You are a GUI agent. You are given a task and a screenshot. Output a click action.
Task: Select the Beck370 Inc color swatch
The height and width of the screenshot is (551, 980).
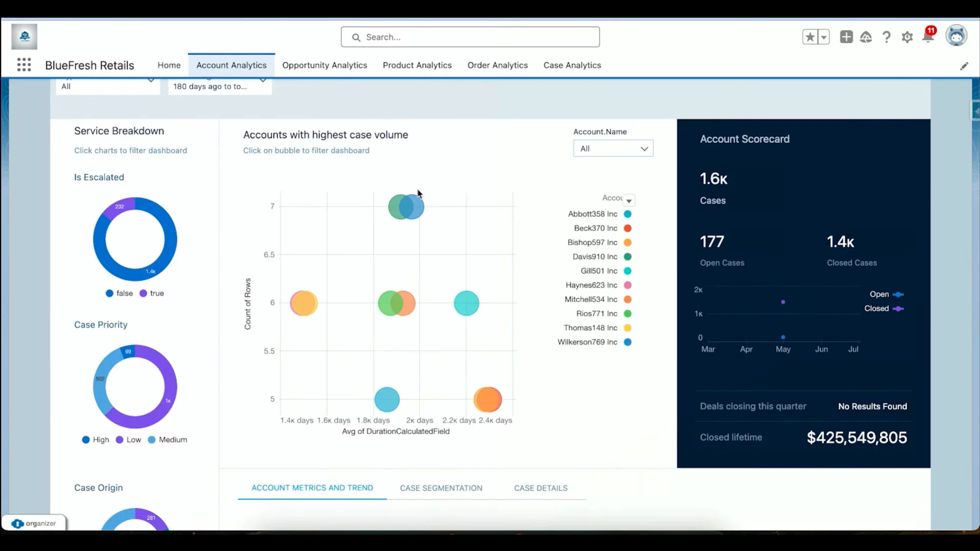click(628, 228)
